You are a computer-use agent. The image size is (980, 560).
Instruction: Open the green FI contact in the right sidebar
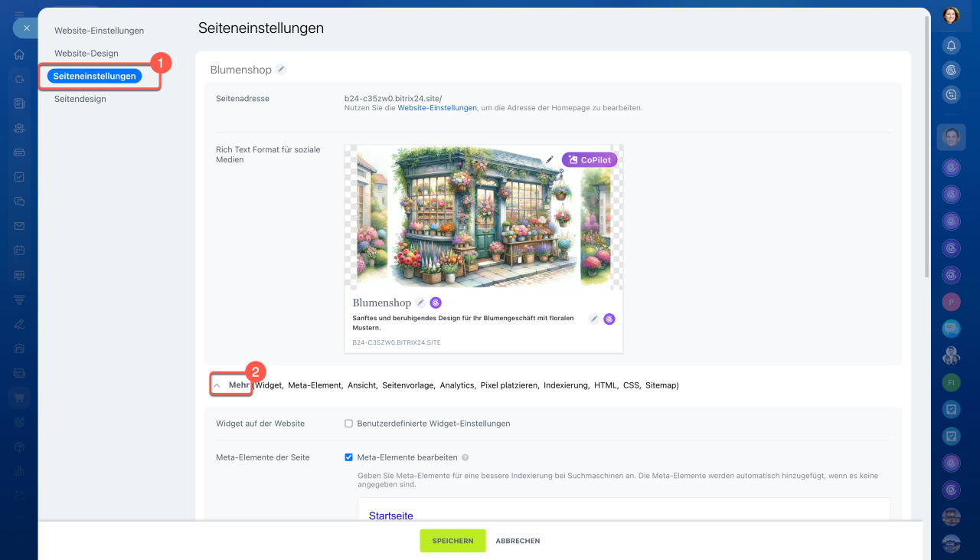point(951,382)
